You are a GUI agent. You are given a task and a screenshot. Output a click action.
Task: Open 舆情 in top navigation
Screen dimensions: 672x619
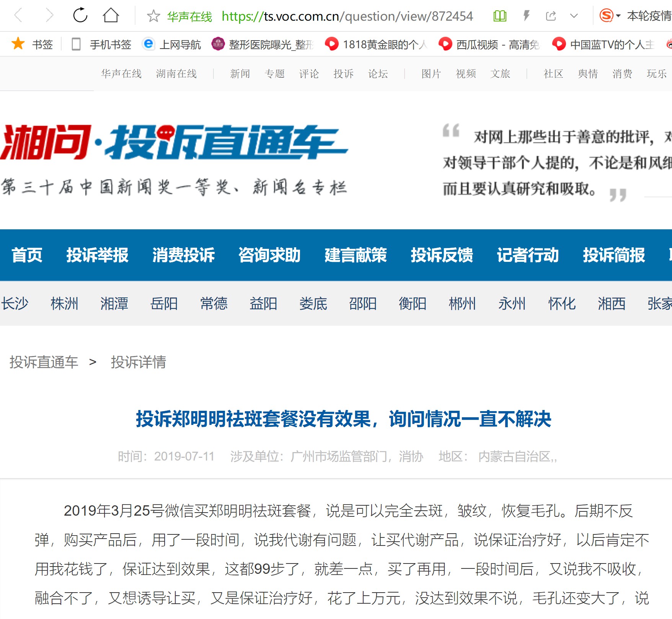pyautogui.click(x=588, y=73)
